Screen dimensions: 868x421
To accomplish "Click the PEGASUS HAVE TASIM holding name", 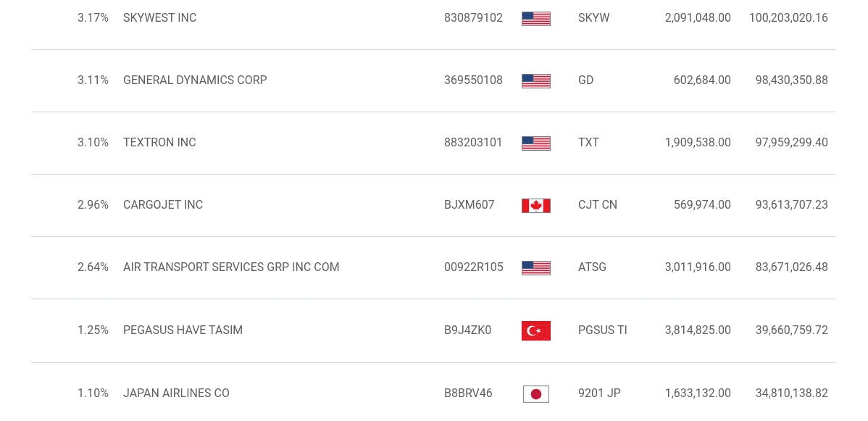I will [x=183, y=330].
